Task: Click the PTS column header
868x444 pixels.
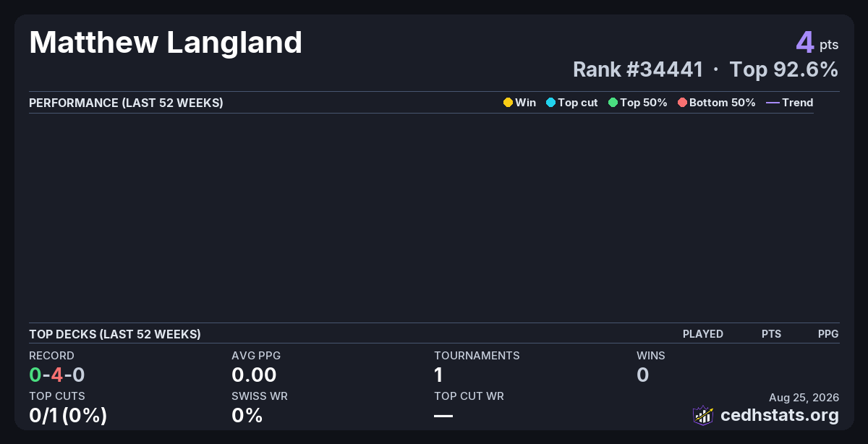Action: pyautogui.click(x=771, y=334)
